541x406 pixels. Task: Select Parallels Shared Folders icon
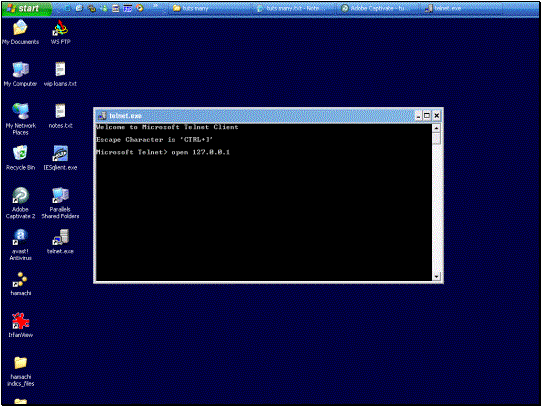click(x=60, y=203)
